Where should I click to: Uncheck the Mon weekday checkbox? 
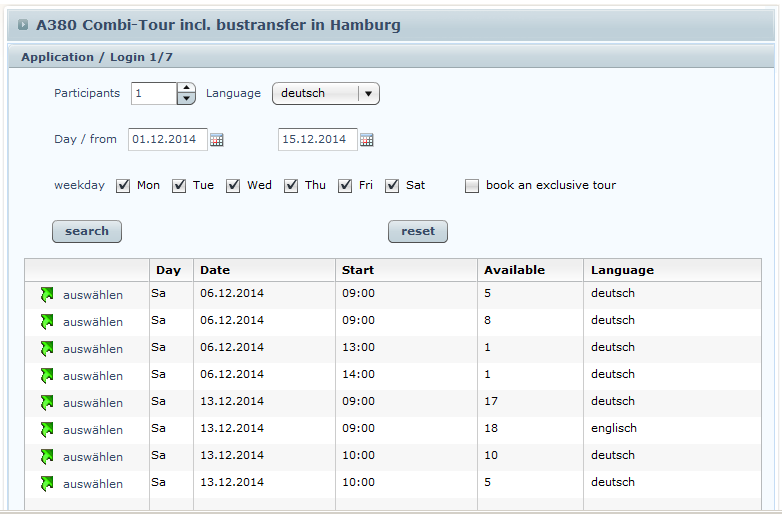(x=124, y=186)
